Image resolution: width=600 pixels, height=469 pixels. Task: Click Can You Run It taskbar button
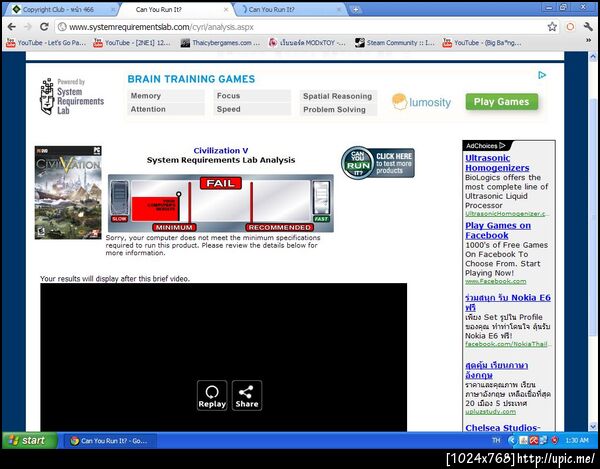point(109,441)
